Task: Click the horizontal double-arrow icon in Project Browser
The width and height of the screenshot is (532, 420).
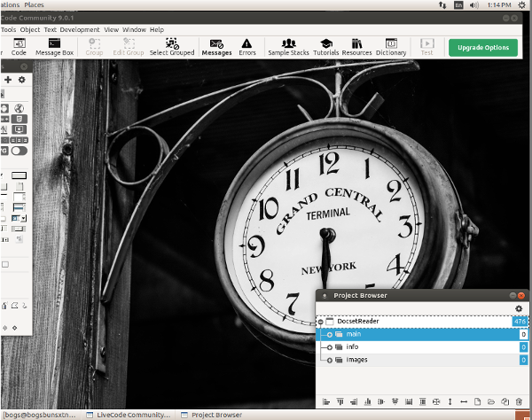Action: click(464, 401)
